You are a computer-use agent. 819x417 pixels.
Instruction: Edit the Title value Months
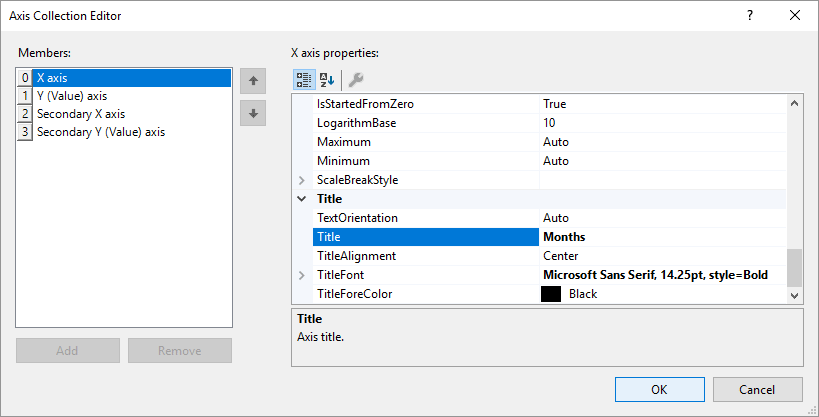point(662,237)
